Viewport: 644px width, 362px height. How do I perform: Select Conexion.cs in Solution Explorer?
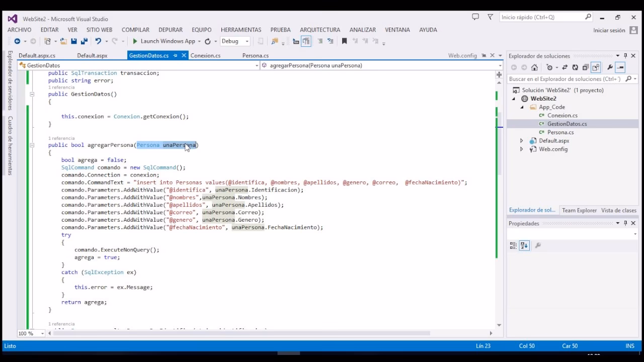pos(562,116)
